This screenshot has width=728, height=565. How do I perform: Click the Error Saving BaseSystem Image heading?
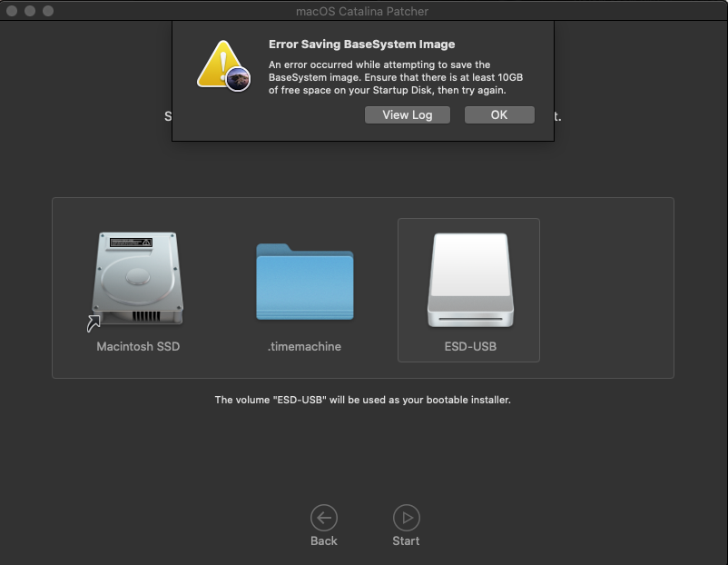(361, 45)
